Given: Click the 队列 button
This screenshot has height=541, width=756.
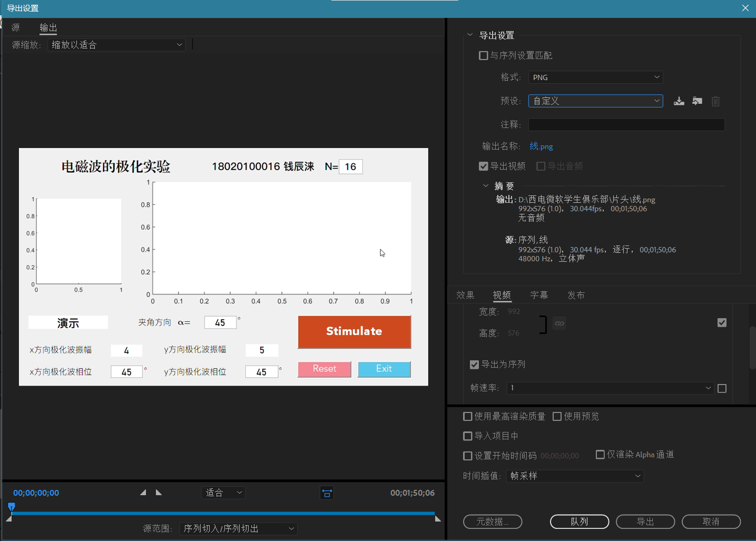Looking at the screenshot, I should (x=580, y=522).
